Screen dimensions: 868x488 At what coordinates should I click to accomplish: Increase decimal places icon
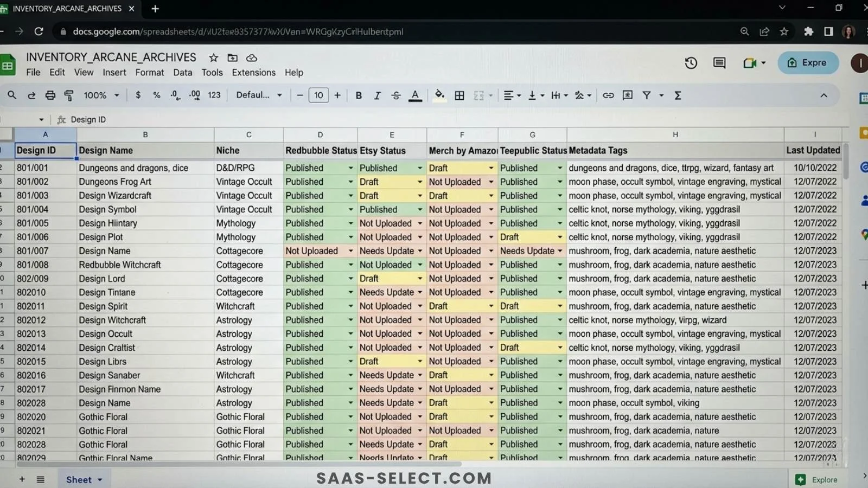click(195, 95)
